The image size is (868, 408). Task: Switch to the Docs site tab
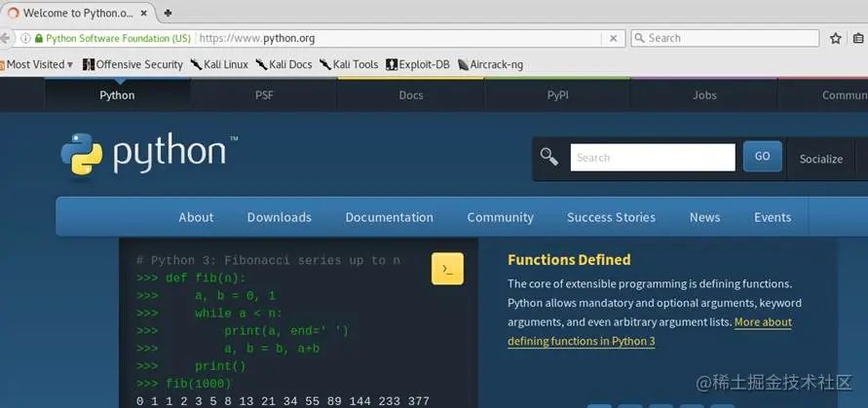tap(411, 95)
